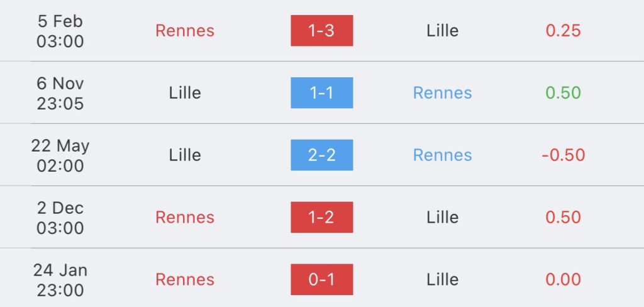Select Rennes away team in 22 May match
Screen dimensions: 644x307
click(x=442, y=155)
